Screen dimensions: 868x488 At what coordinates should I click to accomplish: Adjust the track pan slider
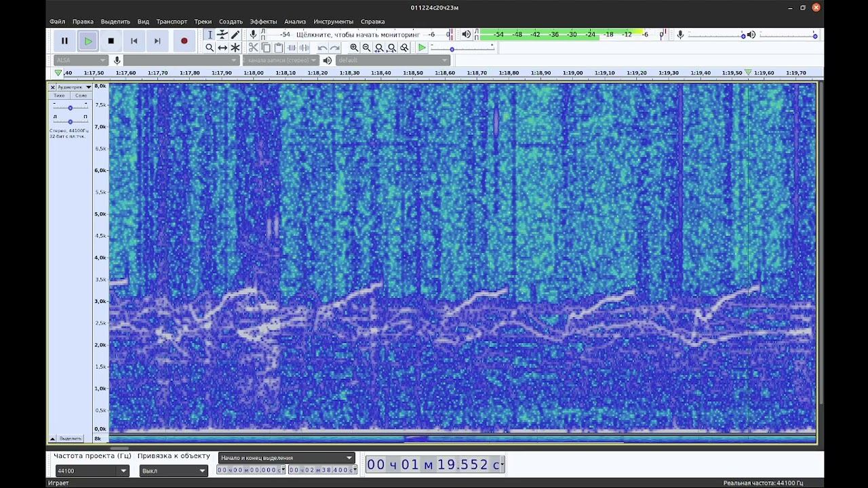(x=70, y=121)
